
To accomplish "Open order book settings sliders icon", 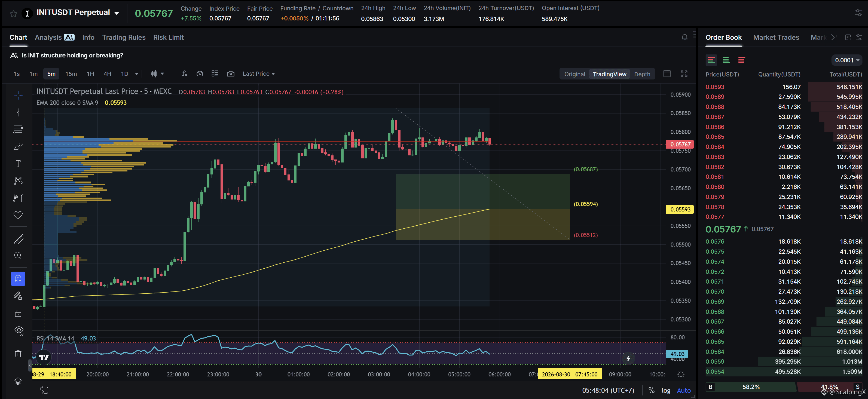I will pos(859,37).
